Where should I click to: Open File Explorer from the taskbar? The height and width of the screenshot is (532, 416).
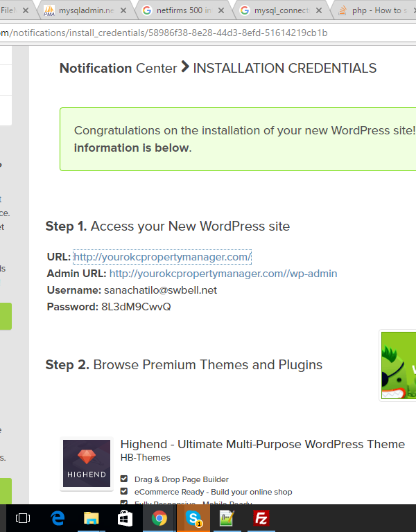(91, 518)
